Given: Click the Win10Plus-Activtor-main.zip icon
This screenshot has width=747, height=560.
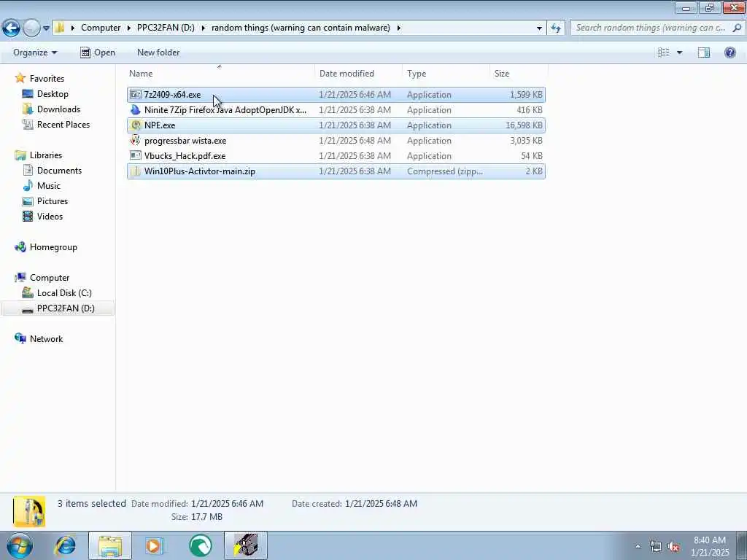Looking at the screenshot, I should [136, 171].
